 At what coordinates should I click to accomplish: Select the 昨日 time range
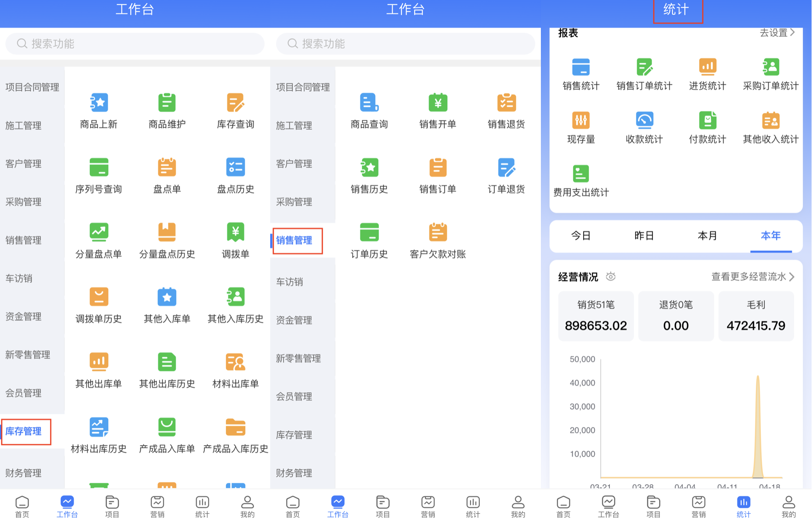pyautogui.click(x=644, y=236)
